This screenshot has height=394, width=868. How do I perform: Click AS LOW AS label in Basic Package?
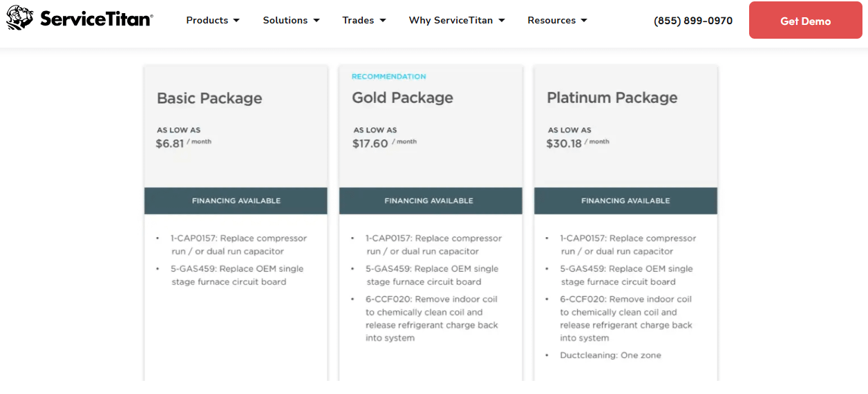178,130
